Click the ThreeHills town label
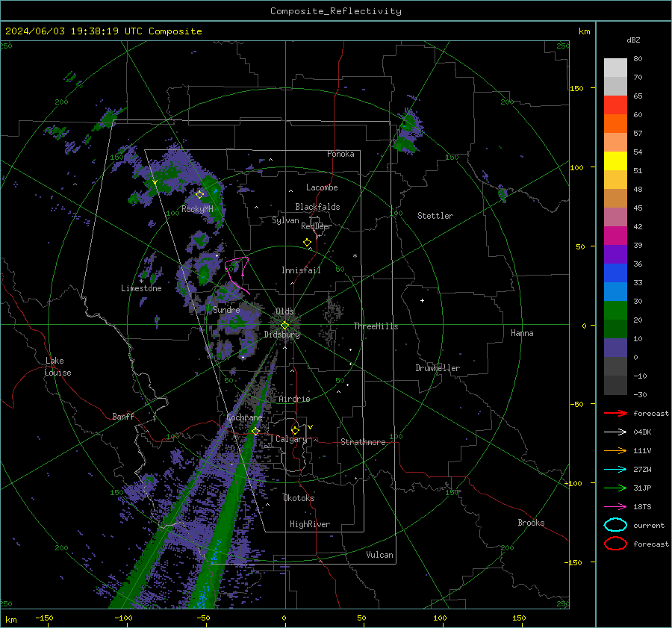Image resolution: width=672 pixels, height=628 pixels. tap(376, 326)
